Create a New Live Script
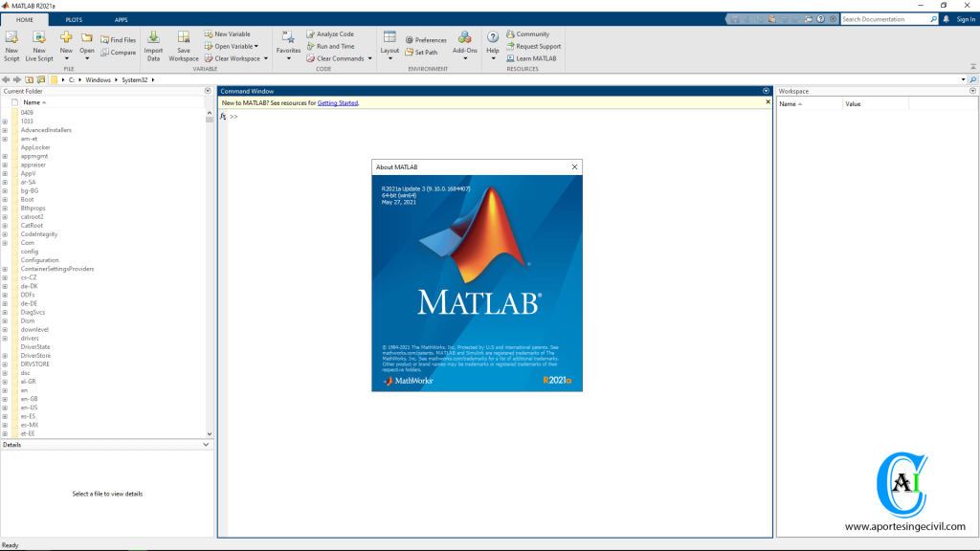The height and width of the screenshot is (551, 980). [x=38, y=43]
